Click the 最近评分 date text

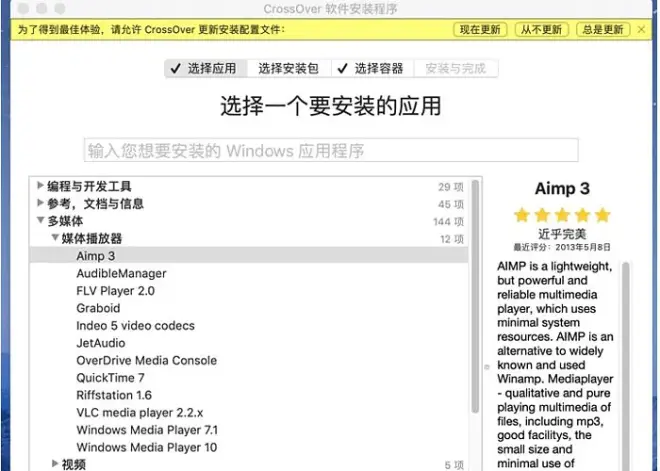(x=562, y=247)
